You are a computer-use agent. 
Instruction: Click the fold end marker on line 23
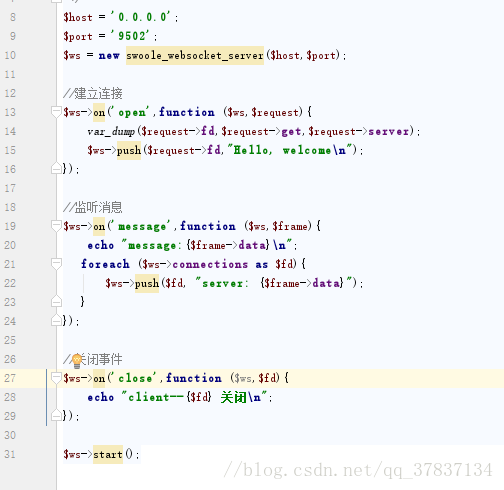coord(56,301)
